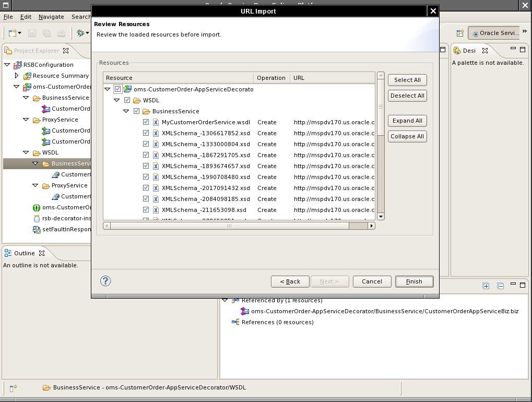The width and height of the screenshot is (532, 402).
Task: Minimize the Design palette view
Action: pos(513,49)
